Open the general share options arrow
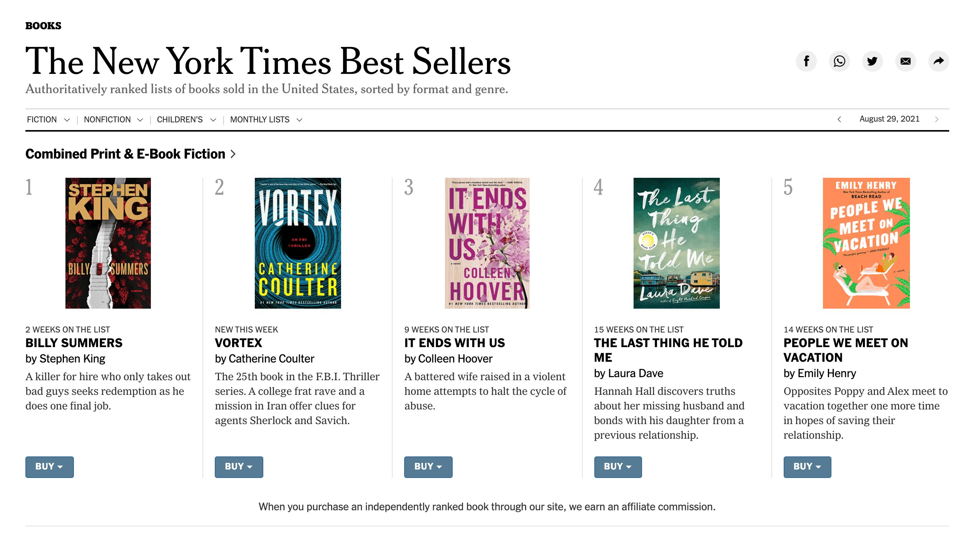 938,61
